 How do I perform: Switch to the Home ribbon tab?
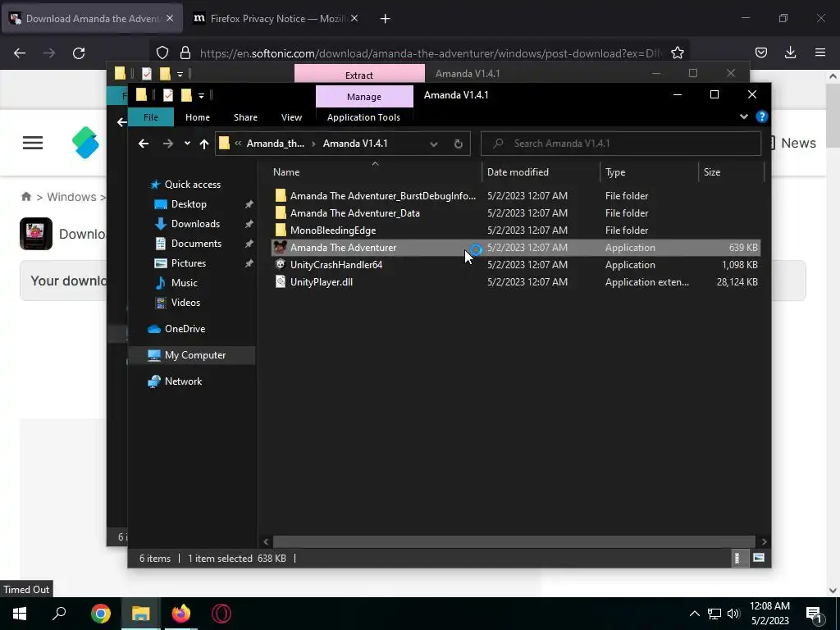click(197, 117)
